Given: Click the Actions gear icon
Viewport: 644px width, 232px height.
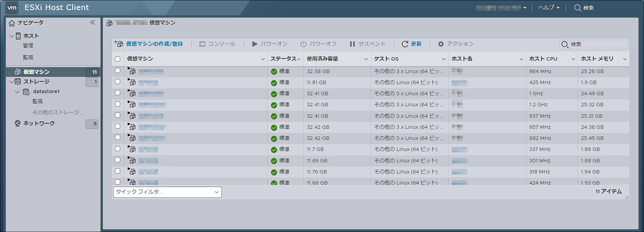Looking at the screenshot, I should pyautogui.click(x=441, y=44).
